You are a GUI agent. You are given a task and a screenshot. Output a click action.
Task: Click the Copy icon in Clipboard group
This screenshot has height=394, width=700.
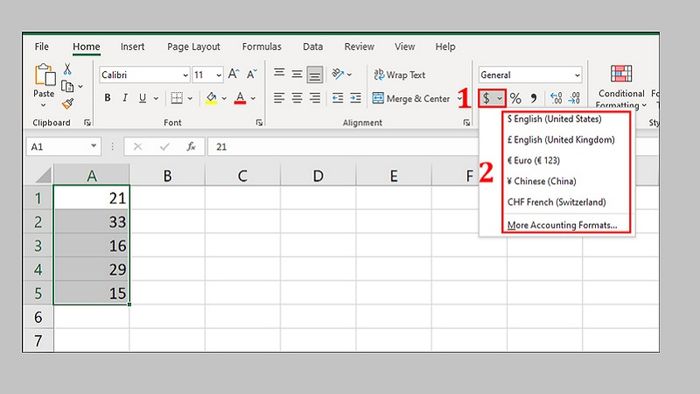coord(67,86)
